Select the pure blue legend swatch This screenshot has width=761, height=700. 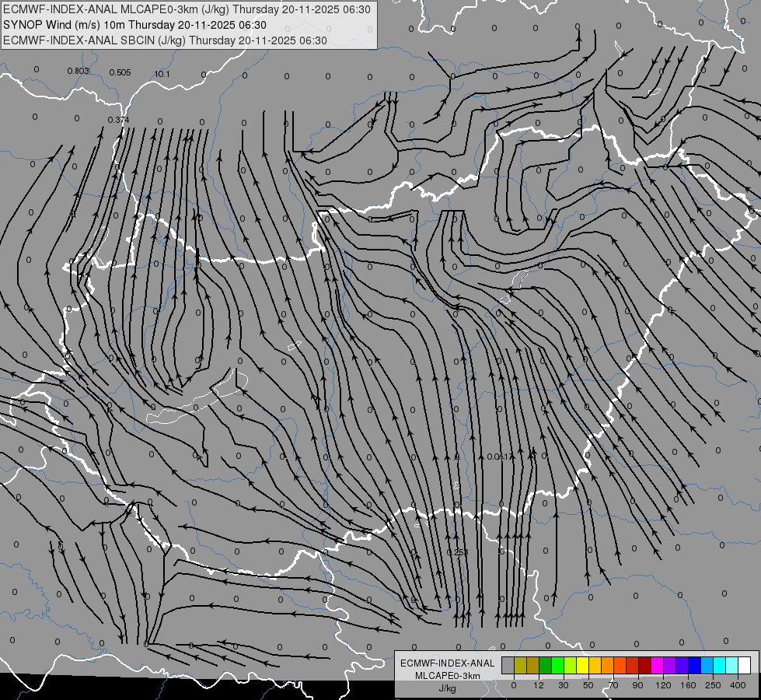694,665
